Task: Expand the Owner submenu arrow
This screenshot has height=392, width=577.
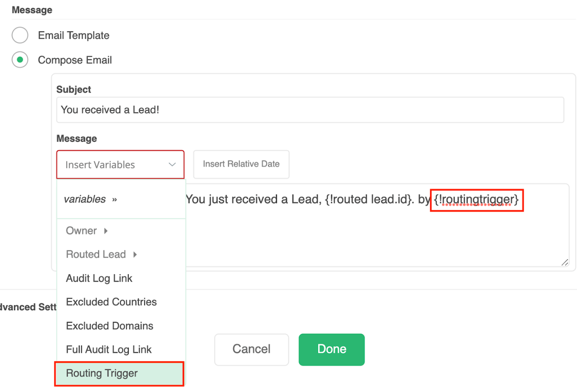Action: (x=106, y=231)
